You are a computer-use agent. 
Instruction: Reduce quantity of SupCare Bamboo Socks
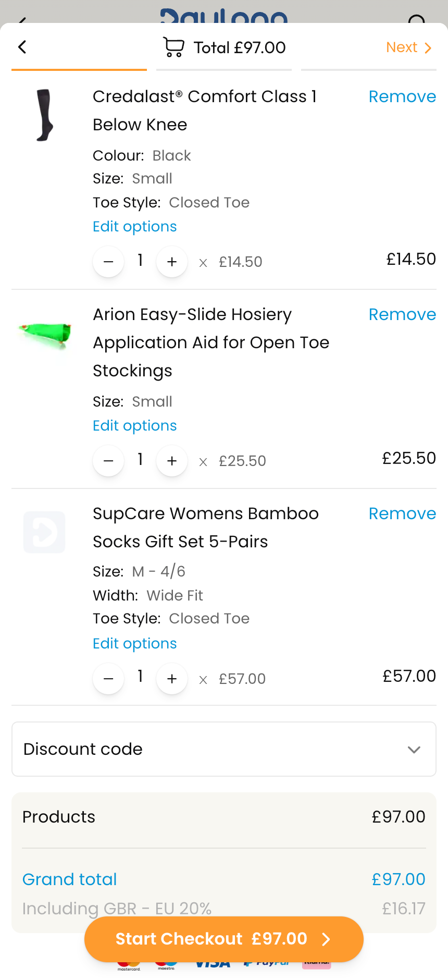click(x=108, y=679)
